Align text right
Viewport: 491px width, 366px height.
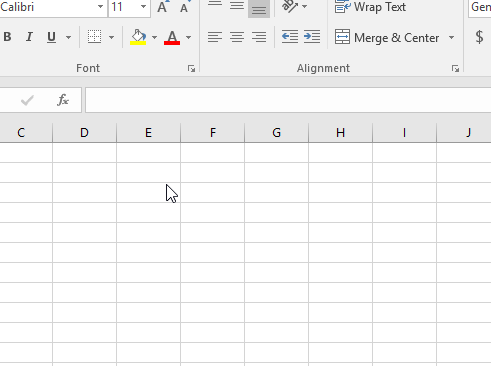[x=259, y=37]
